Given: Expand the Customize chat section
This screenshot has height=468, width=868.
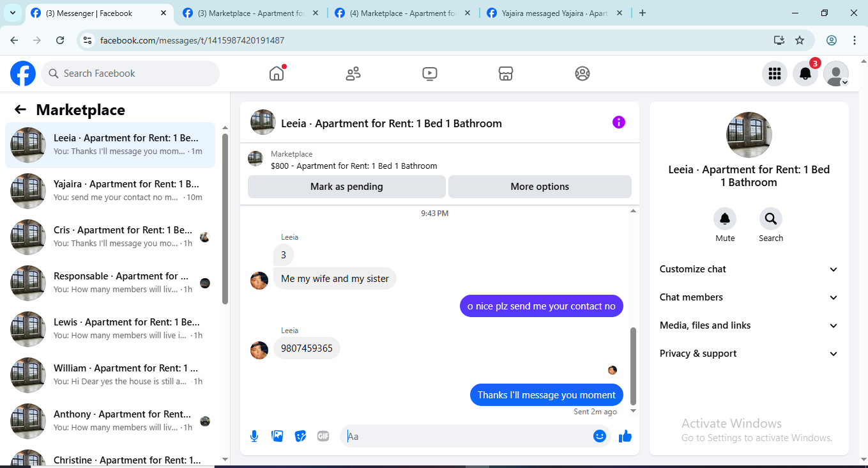Looking at the screenshot, I should pos(749,269).
